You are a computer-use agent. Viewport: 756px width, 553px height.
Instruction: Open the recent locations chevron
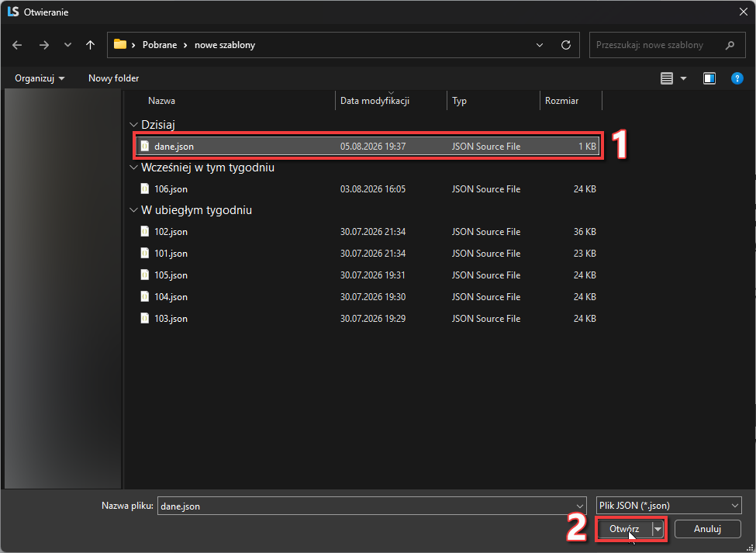[x=67, y=45]
